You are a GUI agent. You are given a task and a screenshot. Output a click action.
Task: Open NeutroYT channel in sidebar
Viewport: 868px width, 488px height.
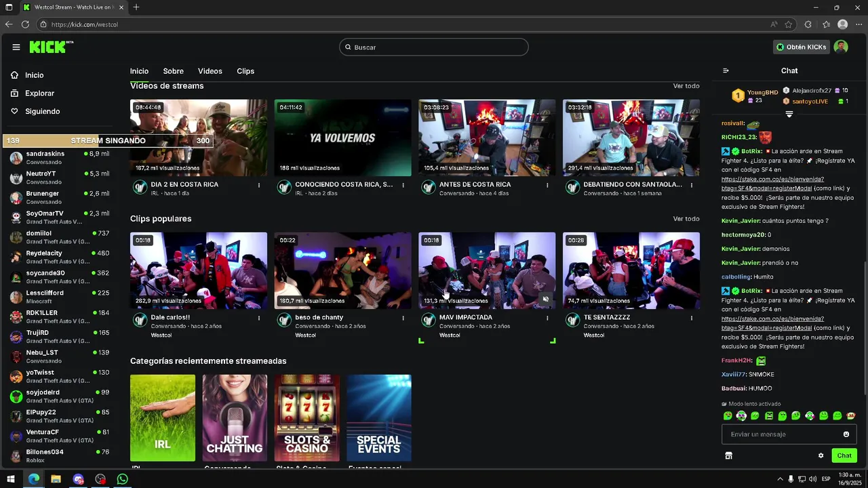click(x=60, y=178)
